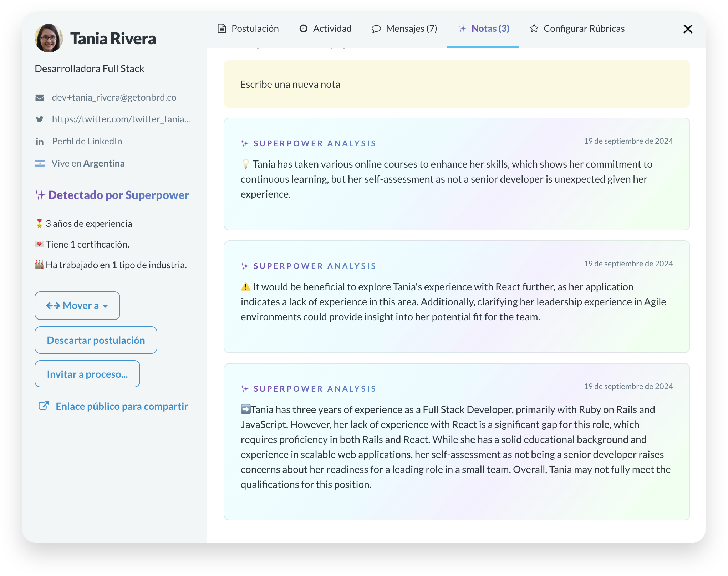The width and height of the screenshot is (728, 576).
Task: Click the Detectado por Superpower heading
Action: tap(119, 195)
